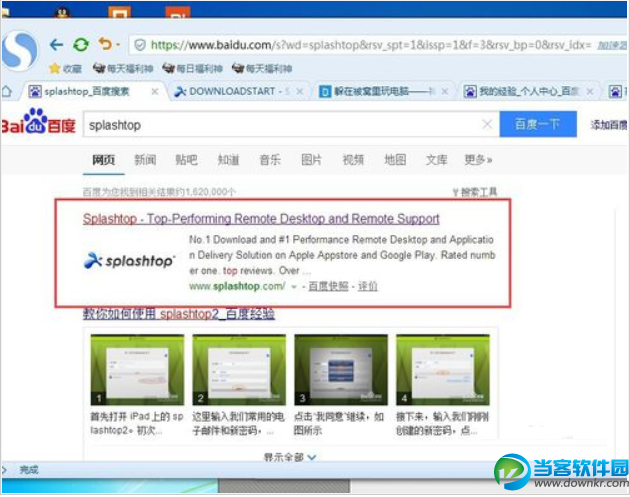Click the status bar arrow at left
The image size is (630, 497).
click(x=4, y=470)
